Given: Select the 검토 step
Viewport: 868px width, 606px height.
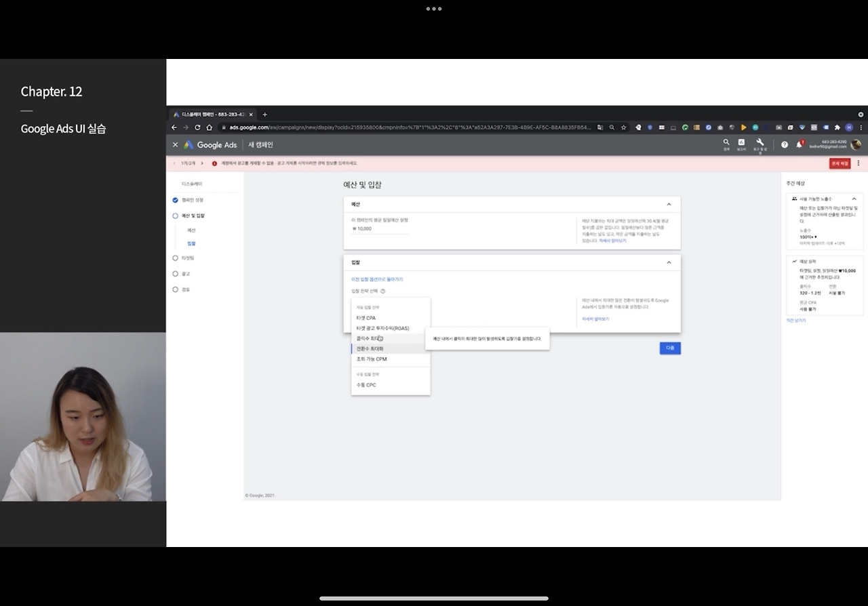Looking at the screenshot, I should click(x=181, y=289).
